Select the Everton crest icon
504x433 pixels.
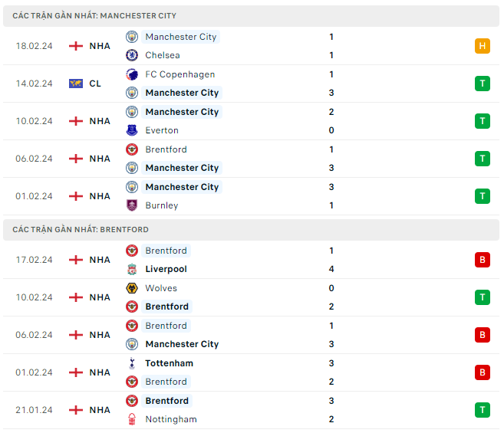(132, 130)
